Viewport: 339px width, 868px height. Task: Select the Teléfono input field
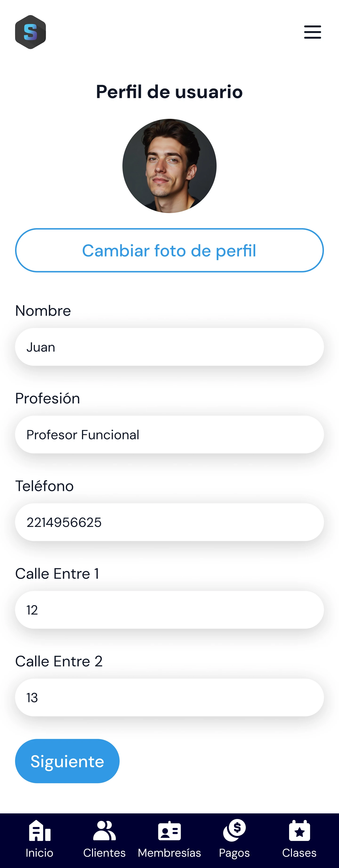click(x=169, y=522)
